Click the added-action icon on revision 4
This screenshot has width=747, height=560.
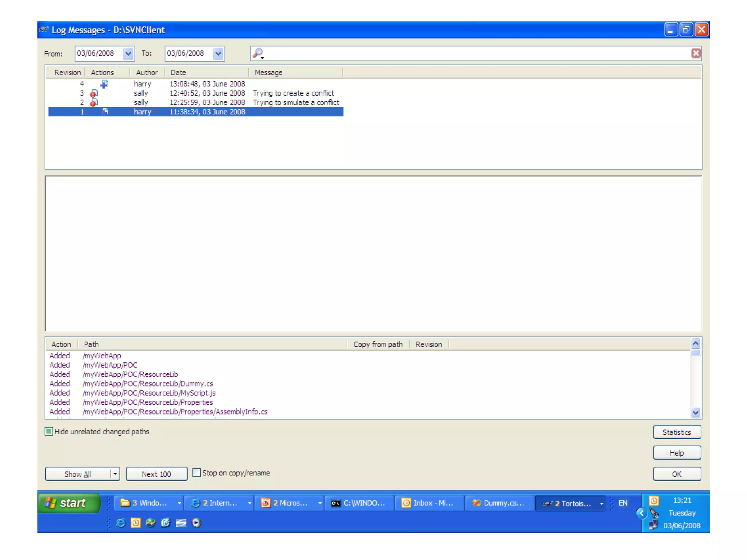click(x=104, y=84)
